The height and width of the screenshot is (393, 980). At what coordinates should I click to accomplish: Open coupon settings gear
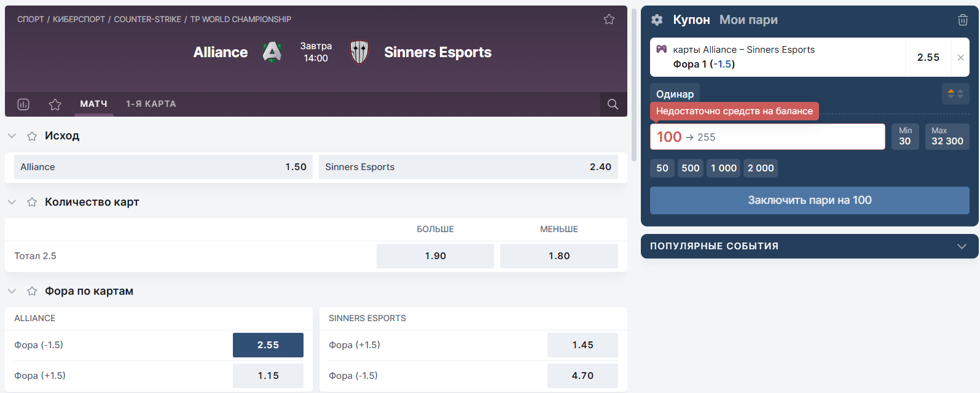657,20
